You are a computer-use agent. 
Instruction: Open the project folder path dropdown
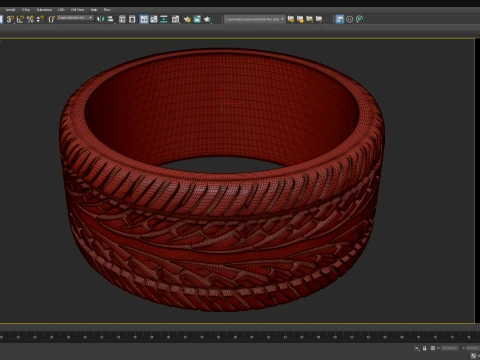click(255, 19)
